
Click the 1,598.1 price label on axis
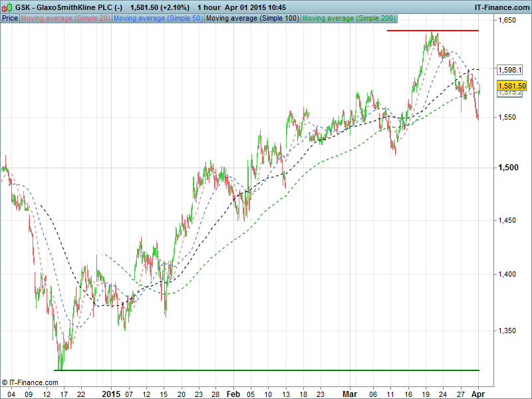click(510, 70)
